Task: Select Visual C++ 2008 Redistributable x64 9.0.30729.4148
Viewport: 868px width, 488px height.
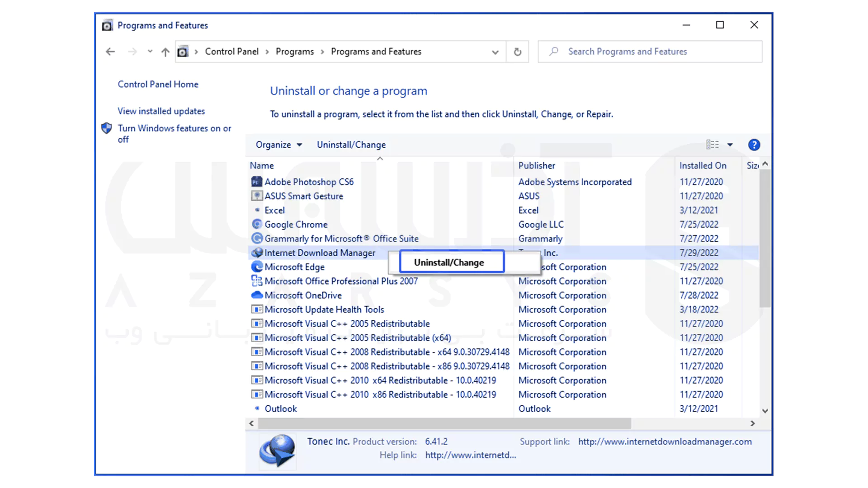Action: coord(503,352)
